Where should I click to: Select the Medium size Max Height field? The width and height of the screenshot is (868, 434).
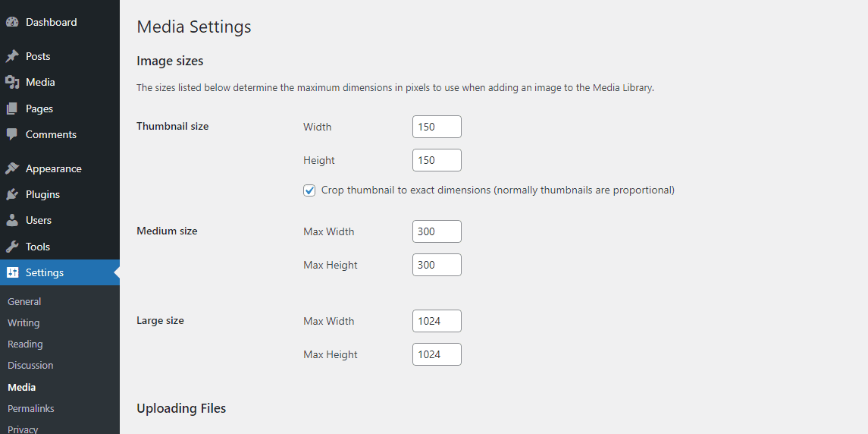437,265
